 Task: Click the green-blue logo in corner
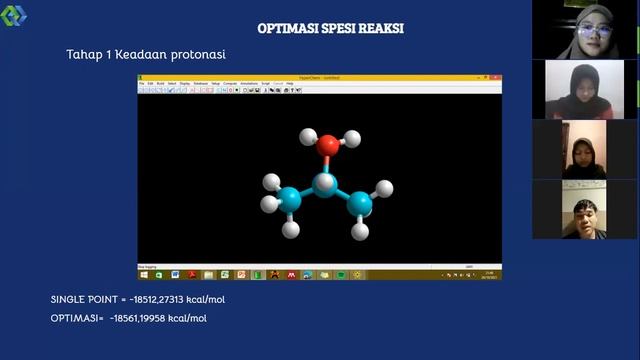(x=13, y=16)
